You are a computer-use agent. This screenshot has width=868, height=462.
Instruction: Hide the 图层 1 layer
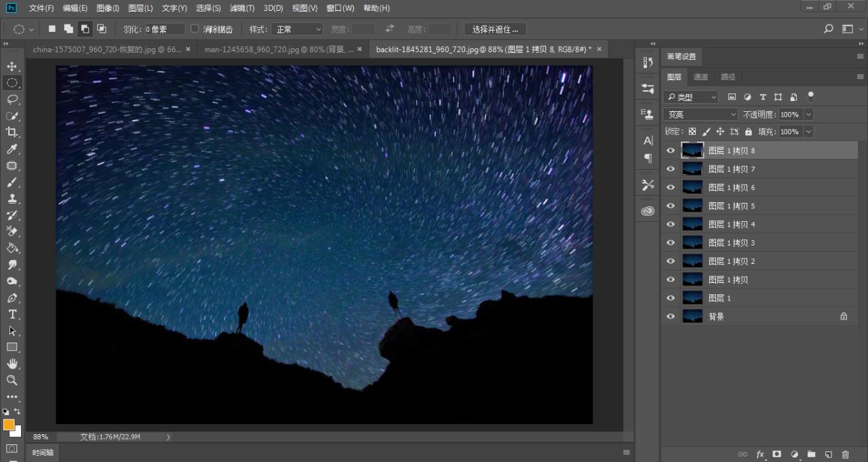click(671, 298)
